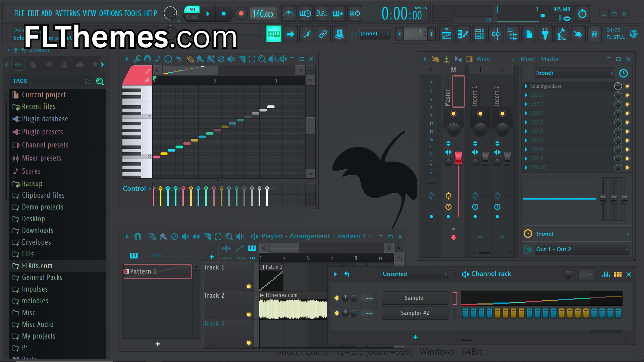Open the browser search magnifier icon
This screenshot has height=362, width=644.
point(100,81)
